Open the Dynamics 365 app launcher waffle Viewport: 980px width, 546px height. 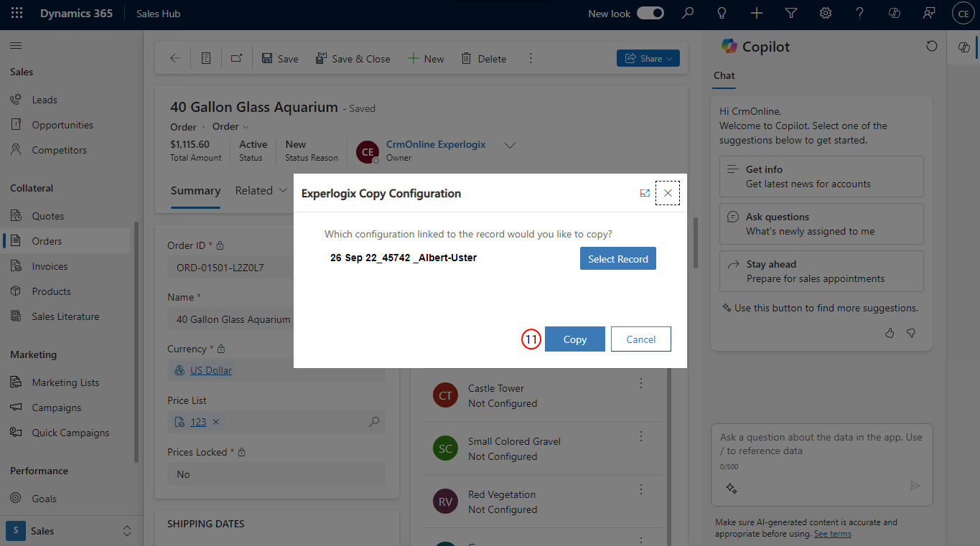17,13
